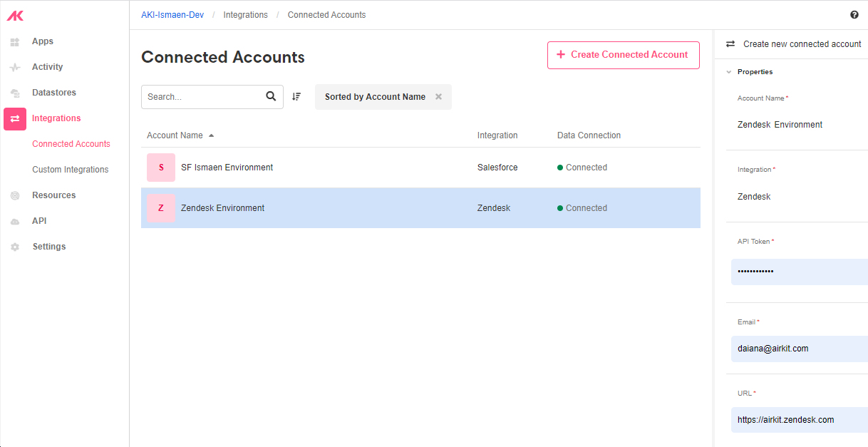Click the Data Connection column header
868x447 pixels.
coord(589,135)
